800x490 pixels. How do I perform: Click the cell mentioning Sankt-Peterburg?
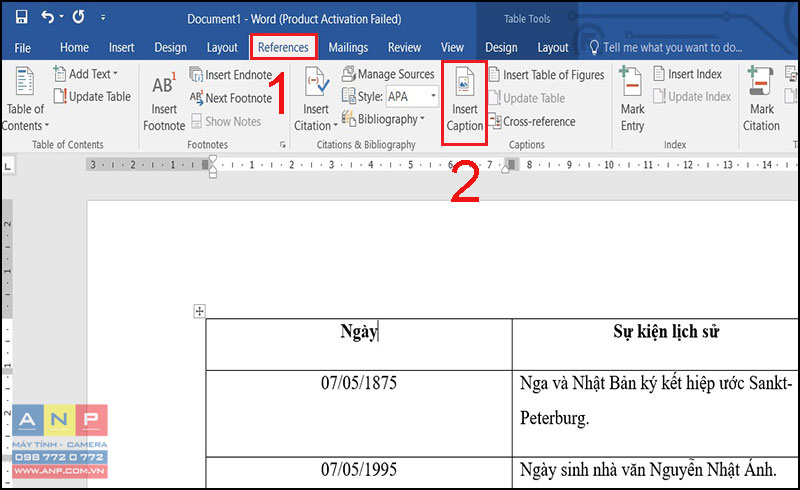coord(655,413)
